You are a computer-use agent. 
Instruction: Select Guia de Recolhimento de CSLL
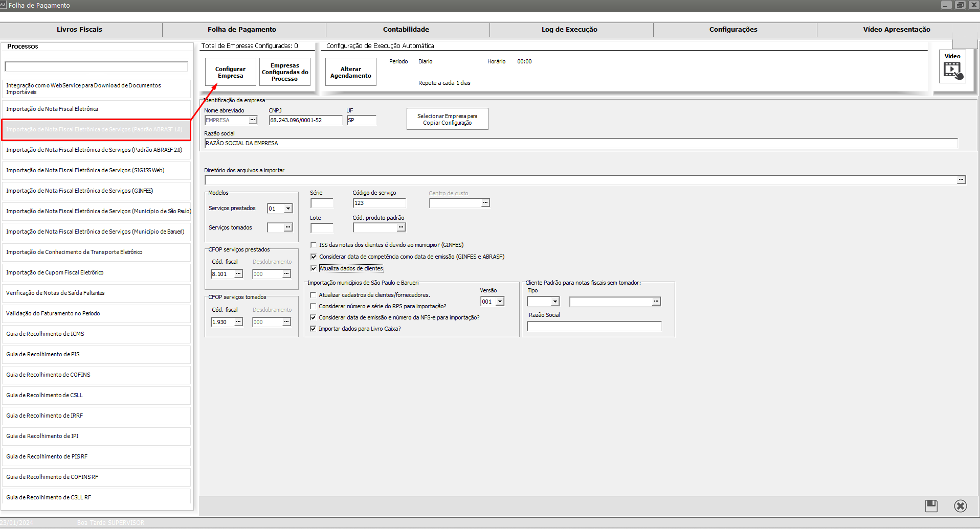click(x=96, y=396)
